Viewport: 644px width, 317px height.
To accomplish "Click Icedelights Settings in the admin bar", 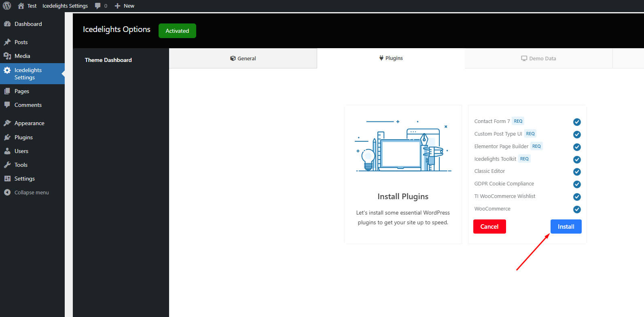I will tap(65, 6).
